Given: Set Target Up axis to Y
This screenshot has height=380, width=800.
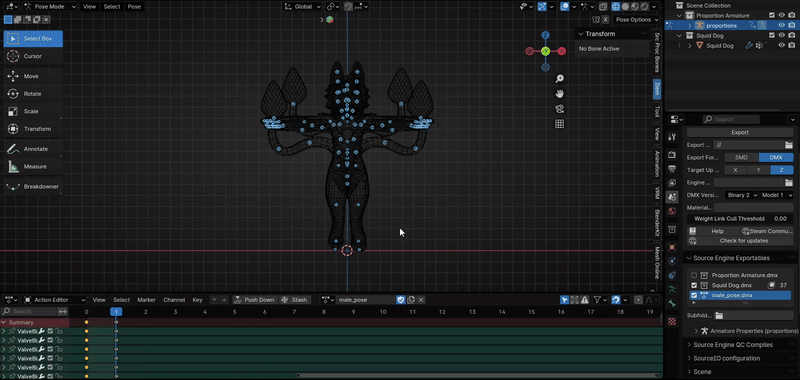Looking at the screenshot, I should click(758, 170).
